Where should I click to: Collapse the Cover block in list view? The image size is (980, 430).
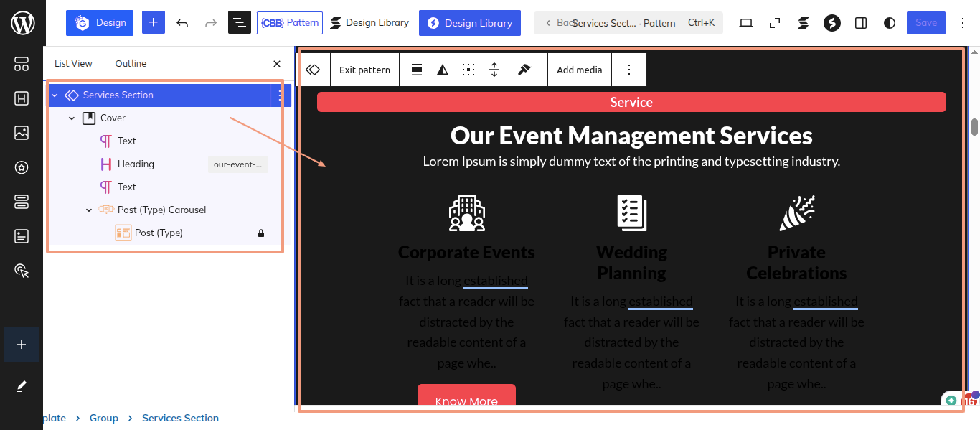pyautogui.click(x=72, y=118)
